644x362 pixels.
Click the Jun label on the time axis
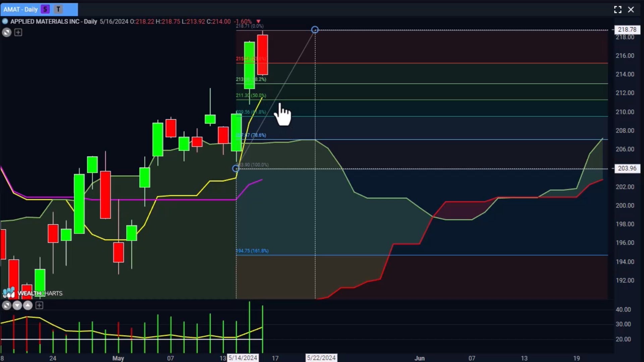point(420,358)
